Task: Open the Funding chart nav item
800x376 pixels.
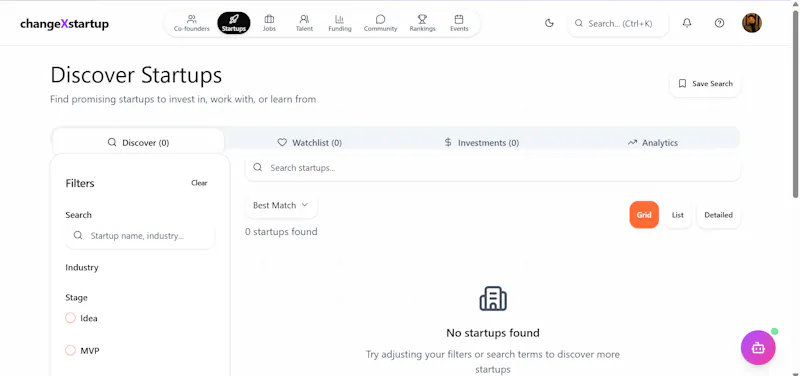Action: tap(340, 23)
